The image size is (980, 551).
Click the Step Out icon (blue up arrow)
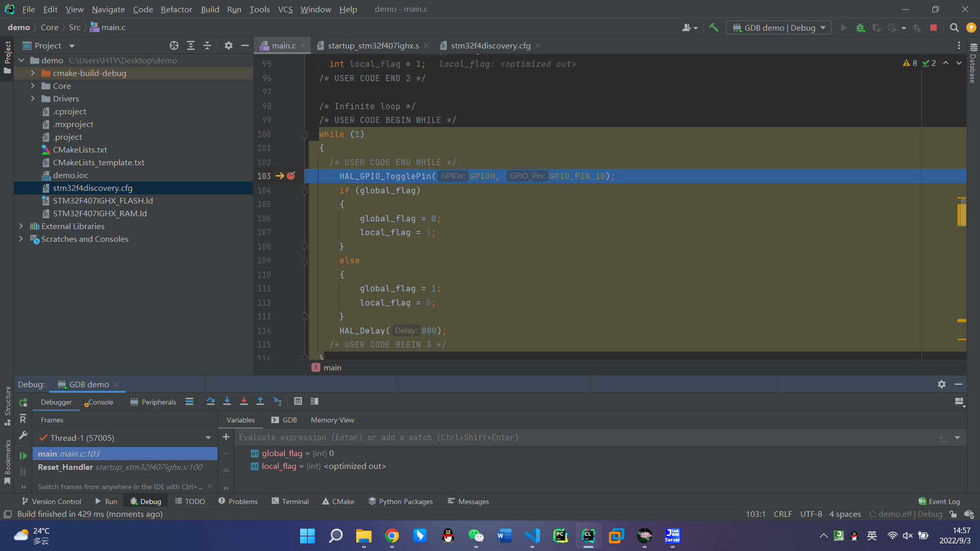tap(260, 402)
